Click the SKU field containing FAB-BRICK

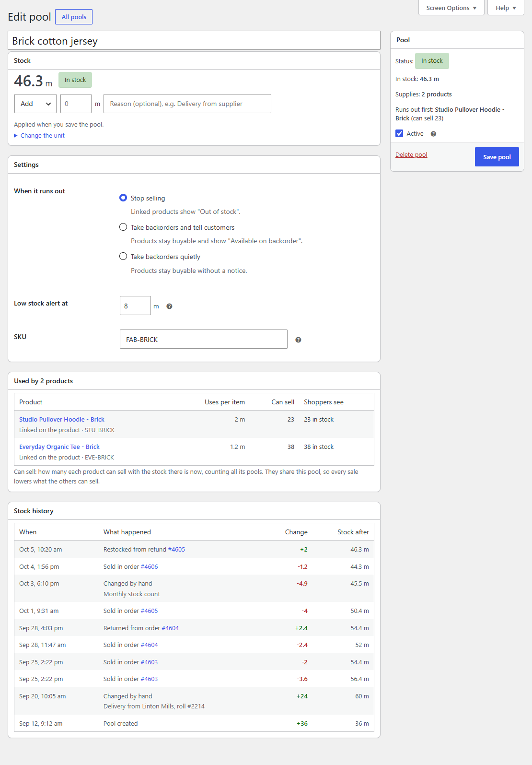click(x=204, y=339)
